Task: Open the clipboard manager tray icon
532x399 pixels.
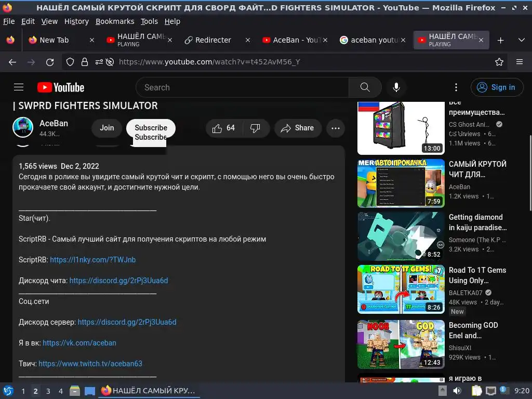Action: click(477, 391)
